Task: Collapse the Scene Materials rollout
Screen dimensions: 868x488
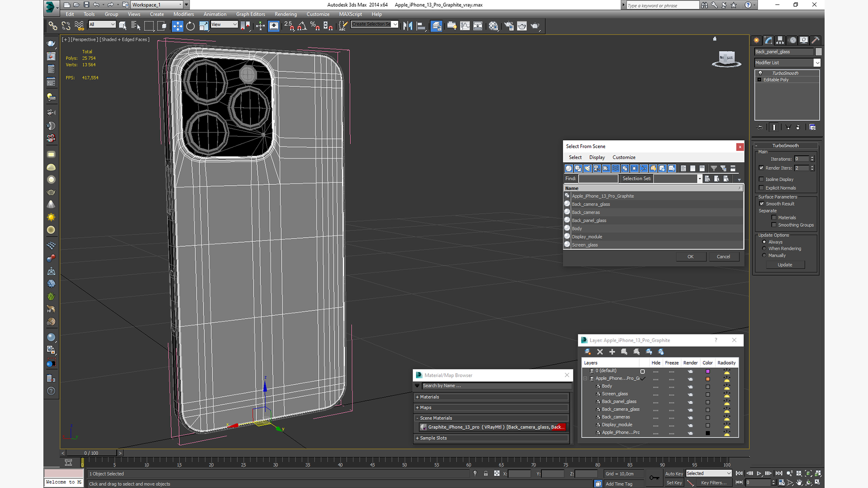Action: (491, 418)
